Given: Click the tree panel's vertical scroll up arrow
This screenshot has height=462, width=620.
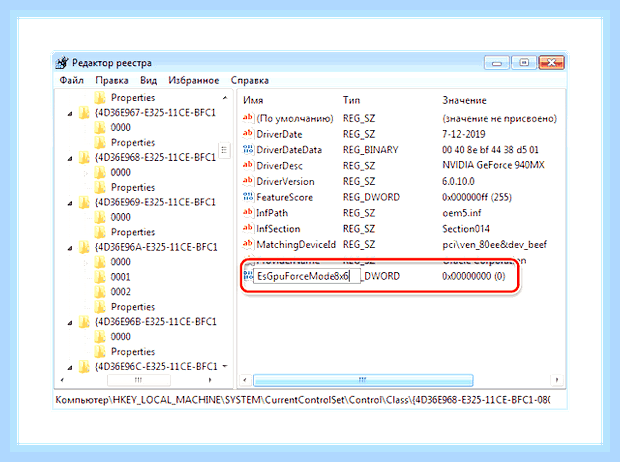Looking at the screenshot, I should point(225,98).
